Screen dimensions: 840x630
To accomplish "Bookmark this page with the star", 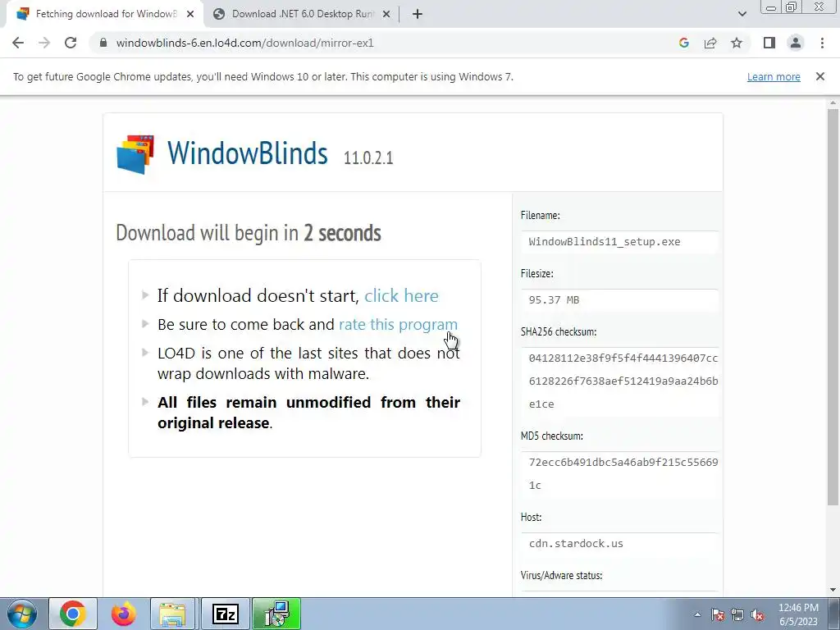I will pos(737,43).
